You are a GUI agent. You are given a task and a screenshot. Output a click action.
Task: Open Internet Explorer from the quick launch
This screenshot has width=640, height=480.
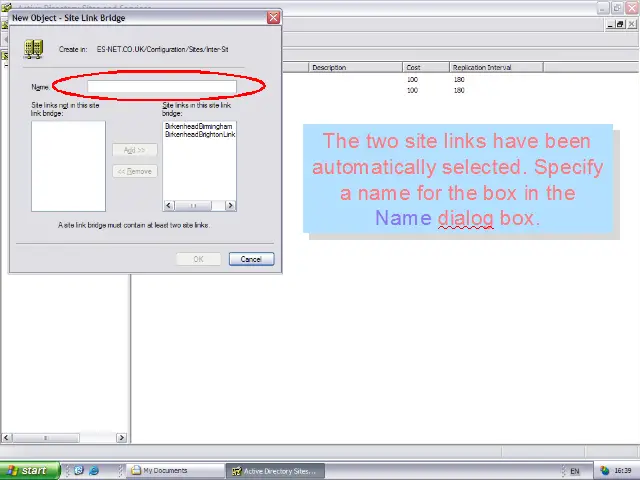click(94, 470)
